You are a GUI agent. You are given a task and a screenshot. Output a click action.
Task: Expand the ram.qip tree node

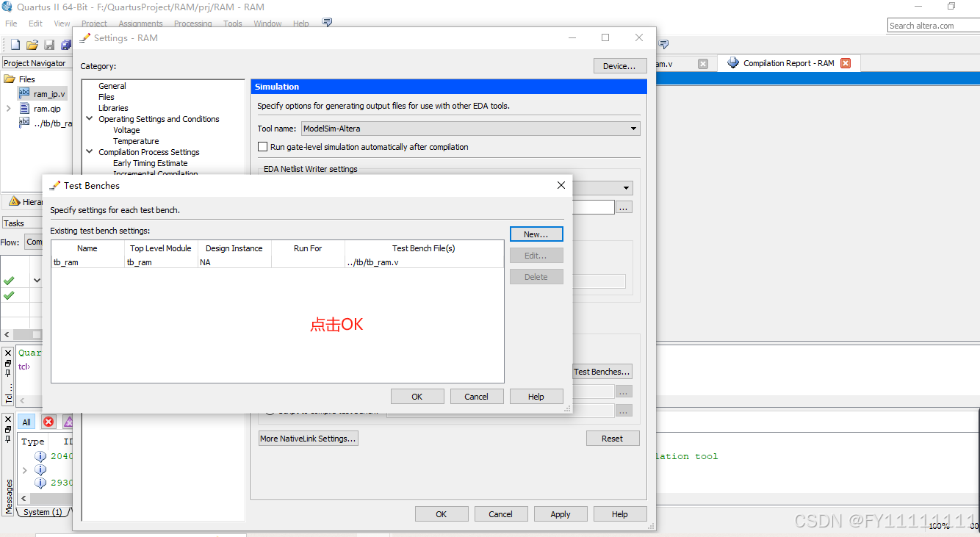coord(8,108)
